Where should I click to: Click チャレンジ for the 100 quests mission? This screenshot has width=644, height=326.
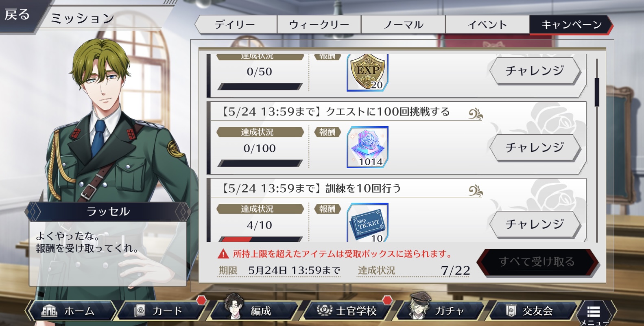coord(535,147)
